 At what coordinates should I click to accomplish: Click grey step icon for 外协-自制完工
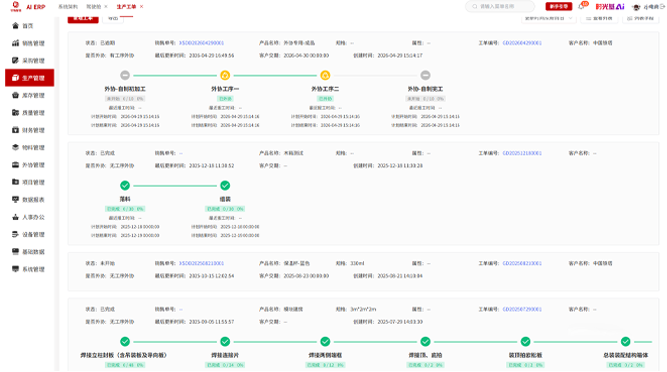pyautogui.click(x=425, y=75)
